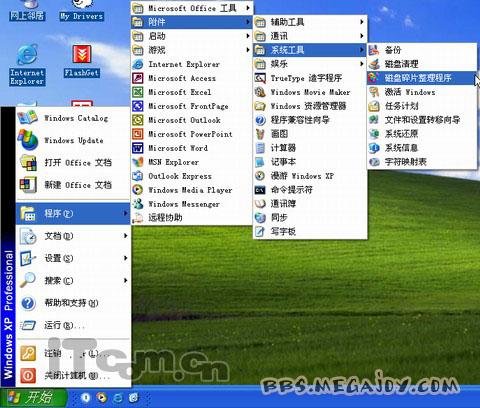Open 程序兼容性向导 compatibility wizard entry
Viewport: 480px width, 408px height.
310,120
